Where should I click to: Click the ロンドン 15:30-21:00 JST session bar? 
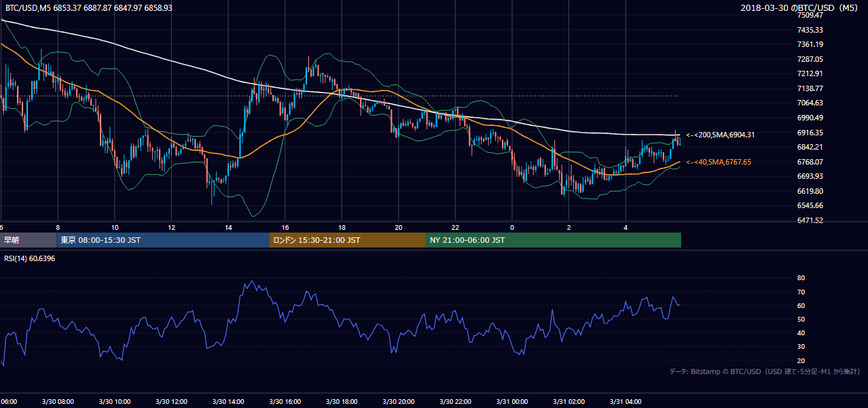(348, 240)
